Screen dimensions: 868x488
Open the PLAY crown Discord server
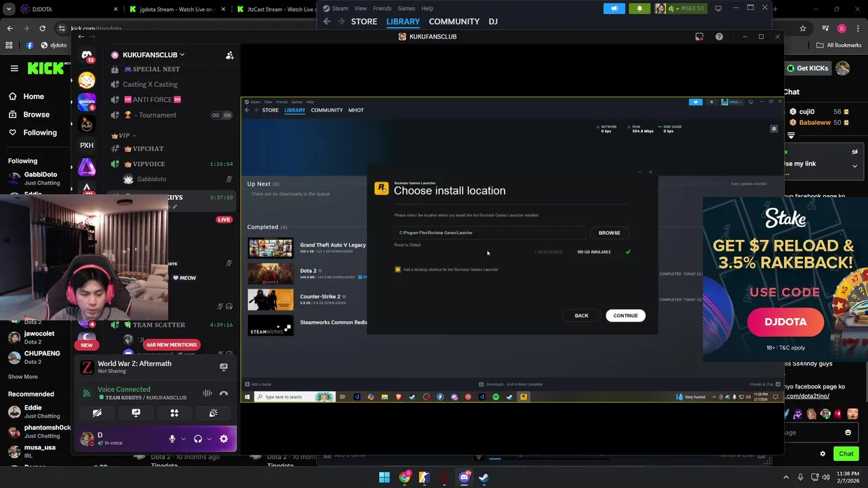[x=87, y=124]
